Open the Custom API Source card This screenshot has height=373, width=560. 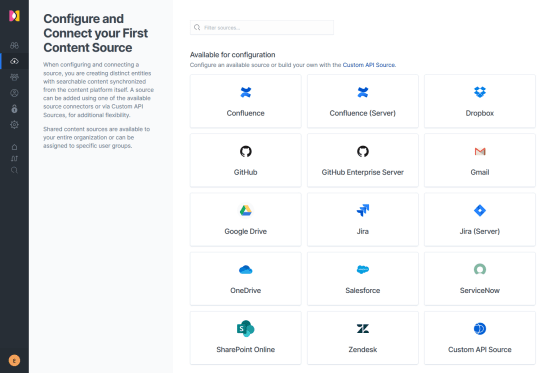(x=480, y=338)
